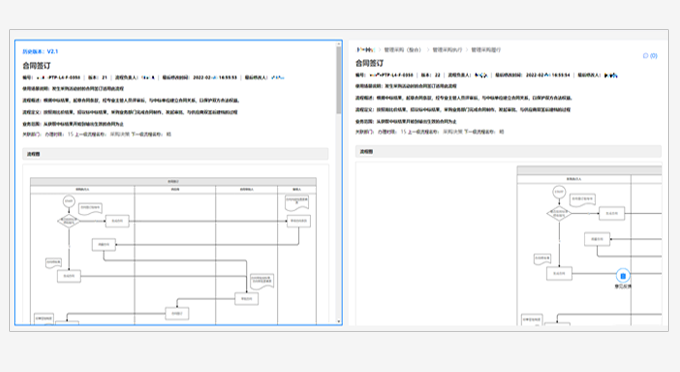Open the comments icon showing (0)
680x372 pixels.
point(650,55)
